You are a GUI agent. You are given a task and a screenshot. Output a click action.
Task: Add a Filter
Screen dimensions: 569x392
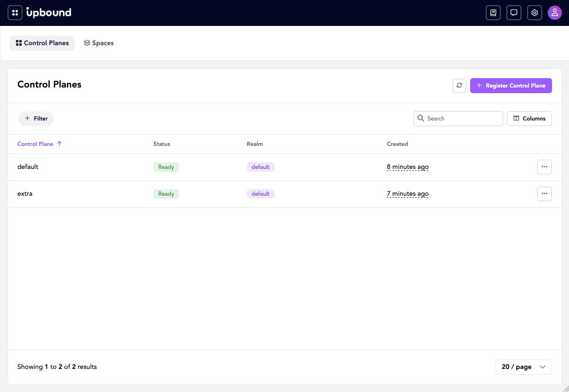pyautogui.click(x=36, y=119)
